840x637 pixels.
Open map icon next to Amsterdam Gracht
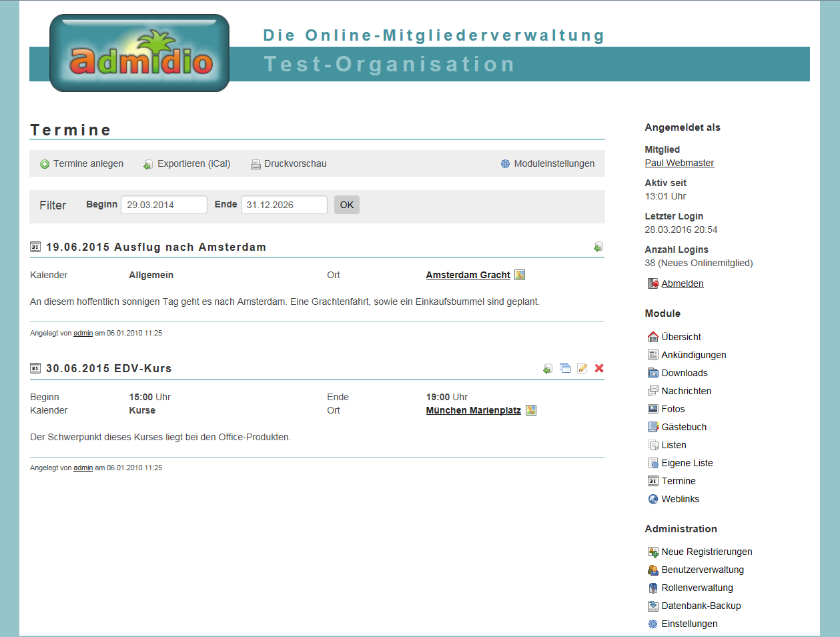click(x=520, y=275)
